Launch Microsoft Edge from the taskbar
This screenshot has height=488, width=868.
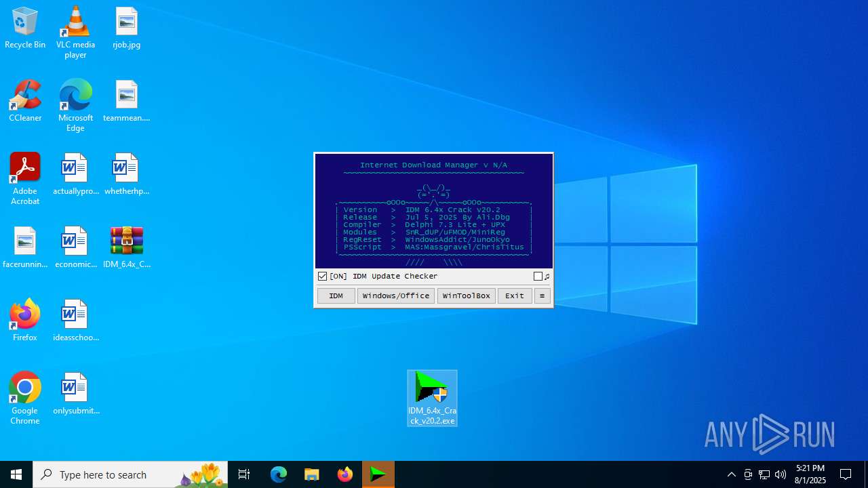tap(279, 474)
